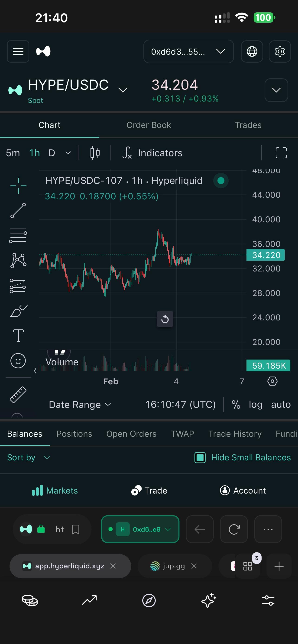
Task: Open the Positions tab
Action: 74,434
